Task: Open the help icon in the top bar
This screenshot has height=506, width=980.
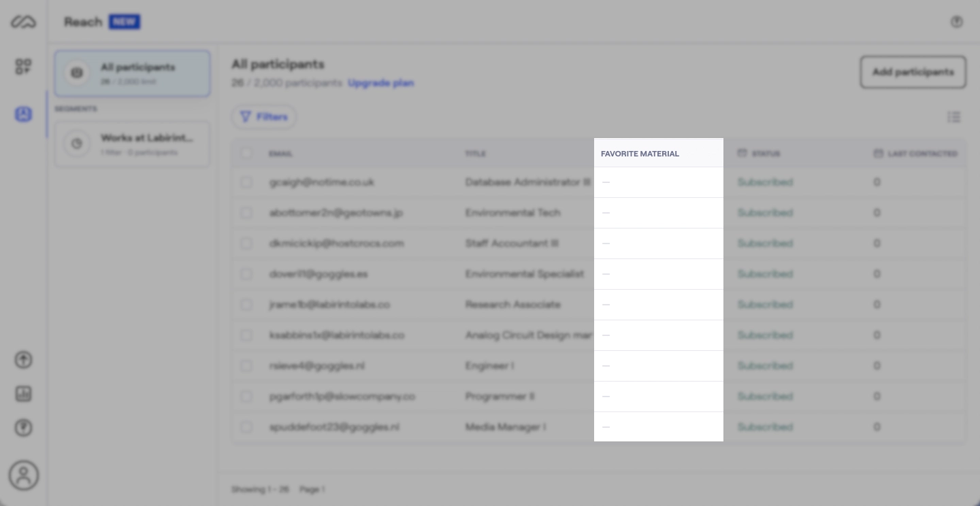Action: click(957, 21)
